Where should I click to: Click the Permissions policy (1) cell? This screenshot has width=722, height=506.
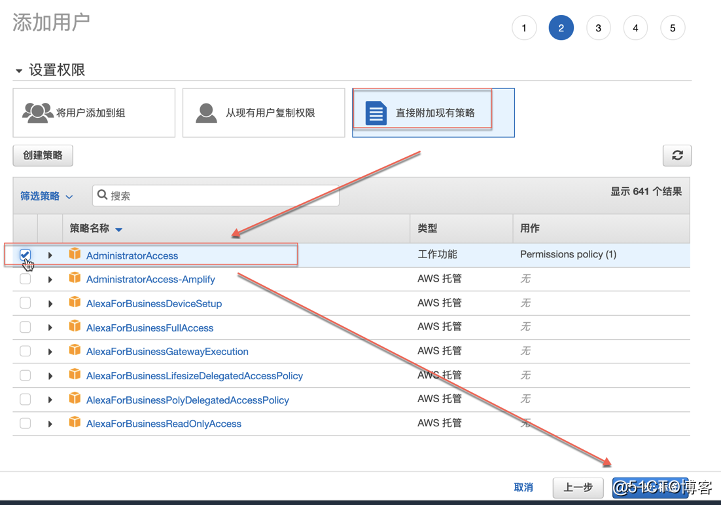(568, 254)
